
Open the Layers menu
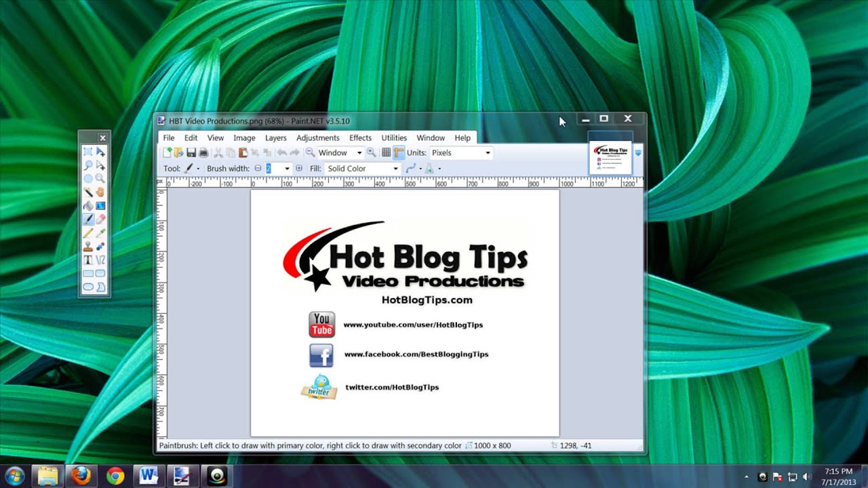click(275, 138)
